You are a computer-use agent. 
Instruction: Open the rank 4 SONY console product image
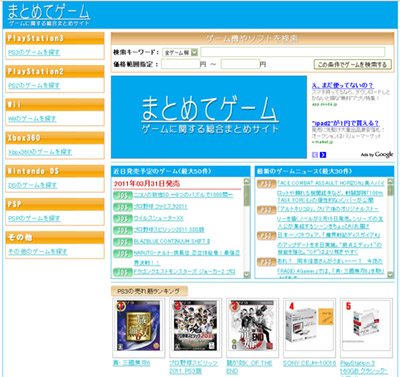pos(309,326)
